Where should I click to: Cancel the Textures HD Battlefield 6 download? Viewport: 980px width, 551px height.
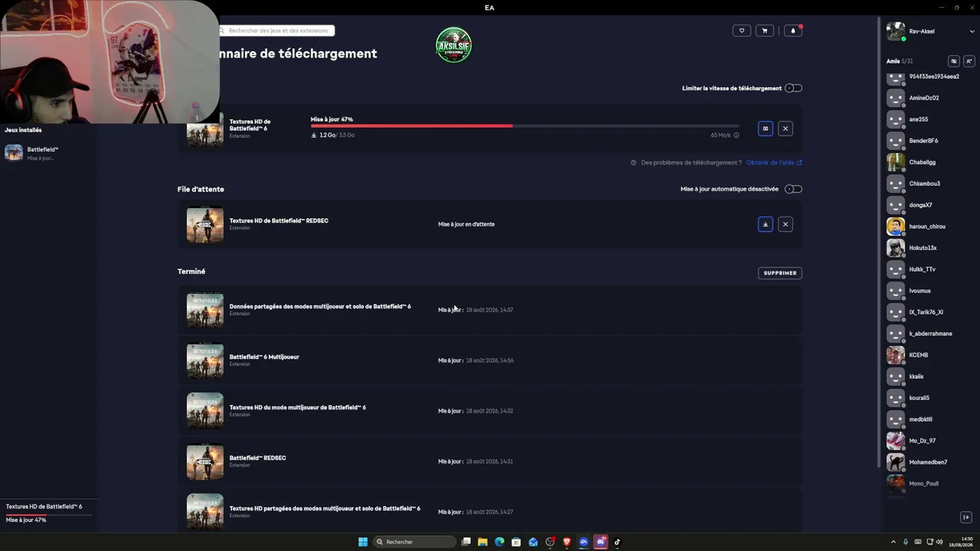click(785, 129)
